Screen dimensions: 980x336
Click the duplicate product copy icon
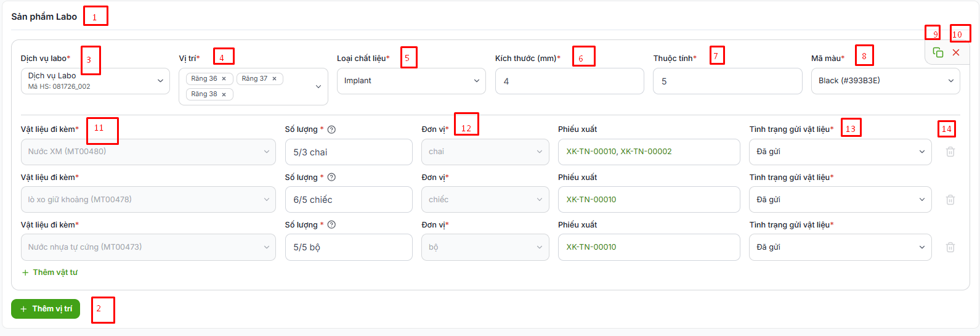pyautogui.click(x=938, y=52)
